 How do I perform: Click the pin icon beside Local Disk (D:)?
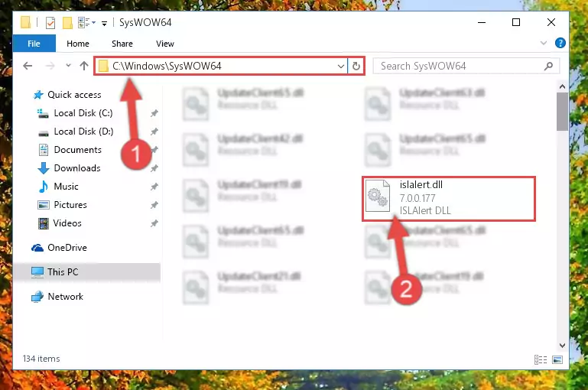(x=154, y=132)
